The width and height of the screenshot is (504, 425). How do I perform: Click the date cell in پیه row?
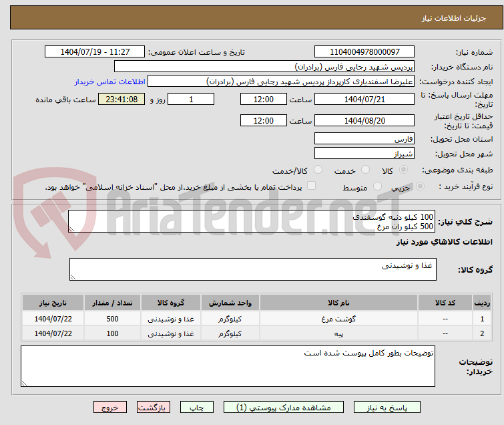pos(53,333)
